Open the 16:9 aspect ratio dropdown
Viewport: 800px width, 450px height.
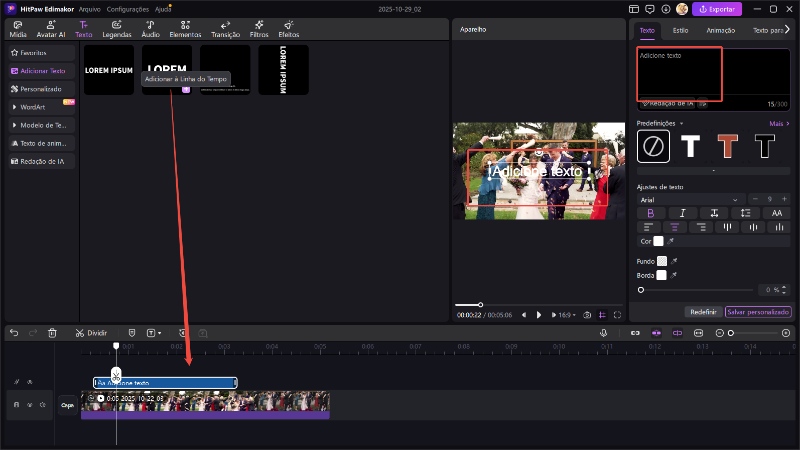[x=565, y=314]
